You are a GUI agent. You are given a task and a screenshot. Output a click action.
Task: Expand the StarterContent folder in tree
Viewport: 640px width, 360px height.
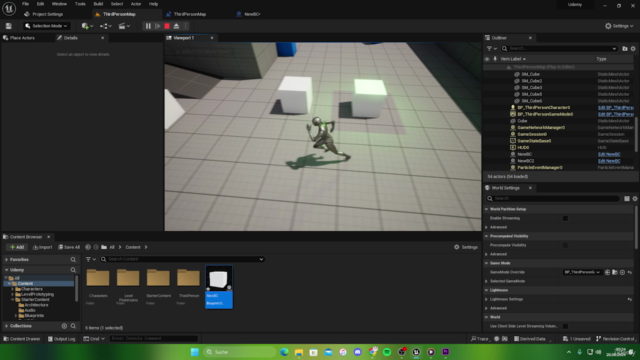[13, 300]
